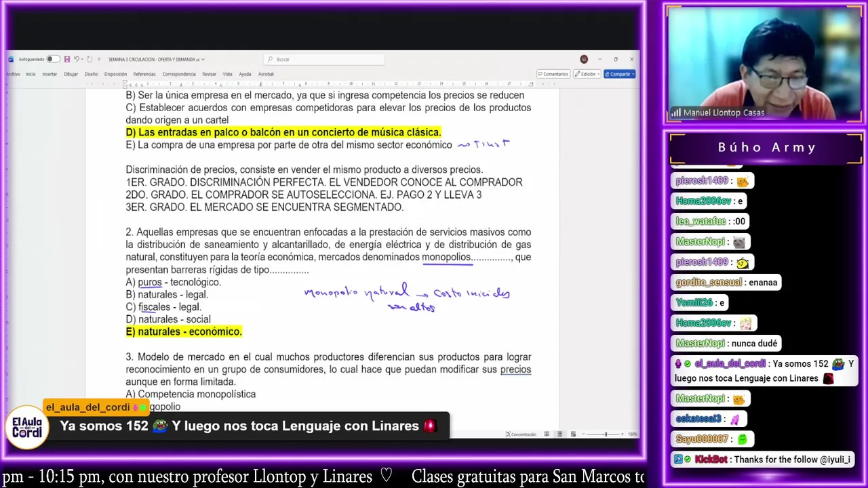Screen dimensions: 868x488
Task: Click the line starting "3ER. GRADO"
Action: (x=264, y=207)
